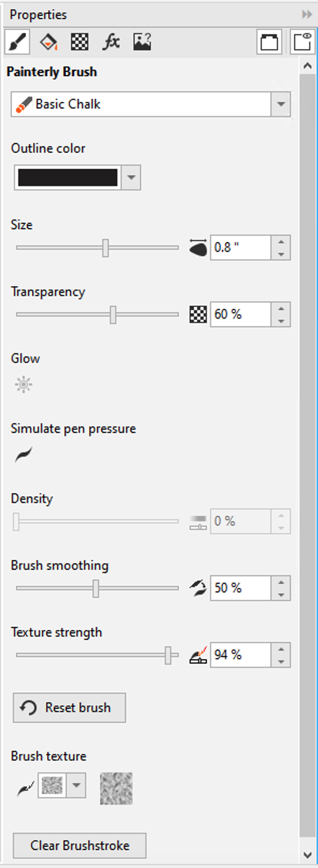The height and width of the screenshot is (868, 318).
Task: Expand the Basic Chalk brush dropdown
Action: (x=281, y=104)
